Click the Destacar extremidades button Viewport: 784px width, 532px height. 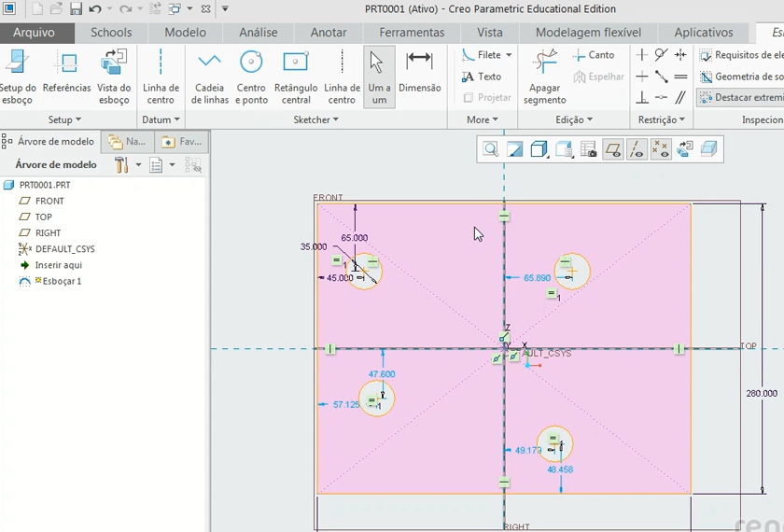pos(742,97)
